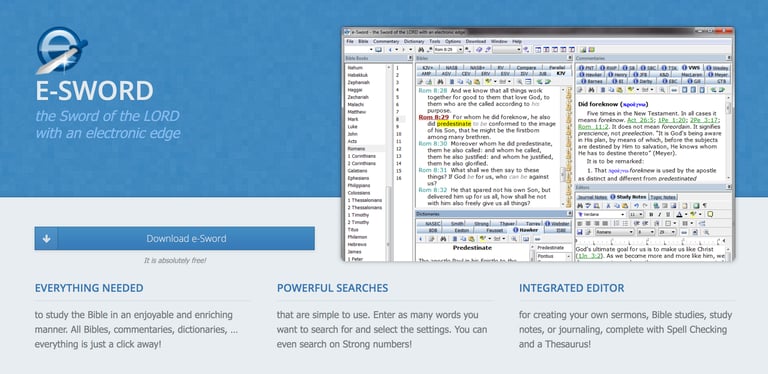Select Galatians in Bible Books list
Viewport: 768px width, 374px height.
(x=358, y=170)
